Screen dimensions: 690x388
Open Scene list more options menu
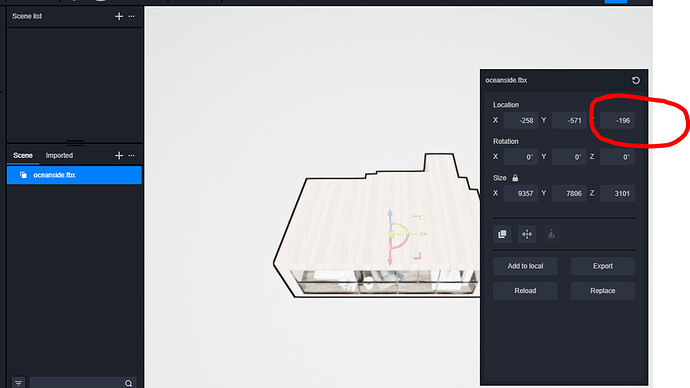click(132, 16)
